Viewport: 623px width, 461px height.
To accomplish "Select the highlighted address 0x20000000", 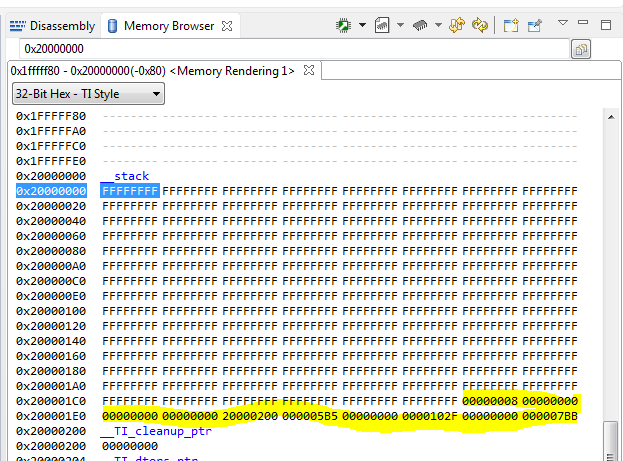I will (x=51, y=191).
